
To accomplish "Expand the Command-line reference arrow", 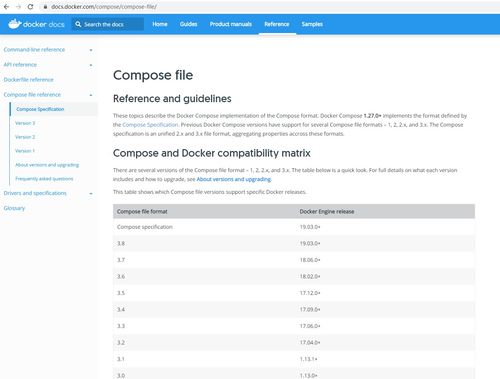I will tap(91, 50).
